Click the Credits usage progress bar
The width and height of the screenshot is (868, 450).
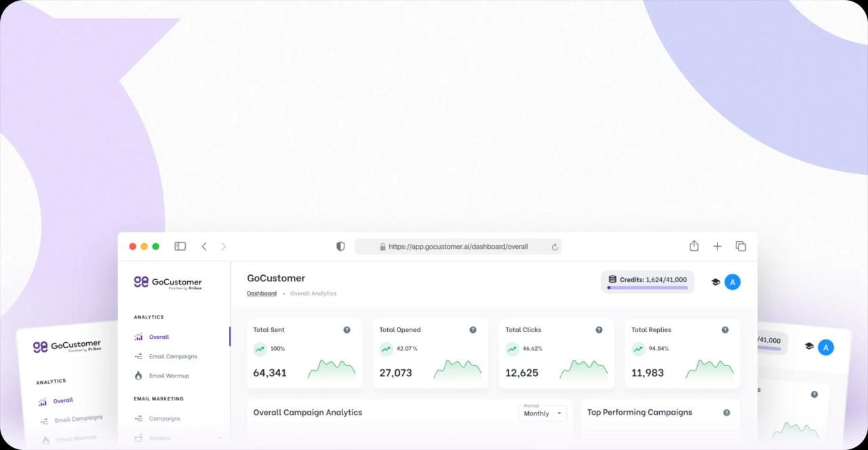(648, 287)
